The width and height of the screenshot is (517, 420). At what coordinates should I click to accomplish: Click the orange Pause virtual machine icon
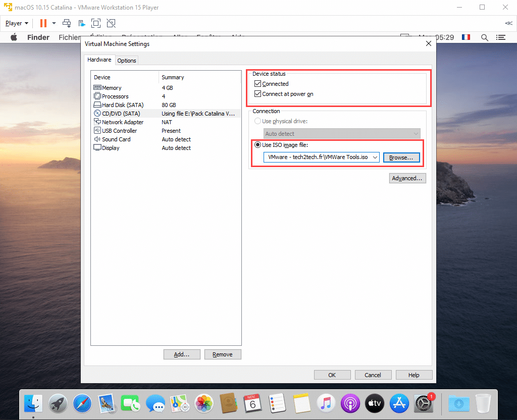[x=43, y=23]
